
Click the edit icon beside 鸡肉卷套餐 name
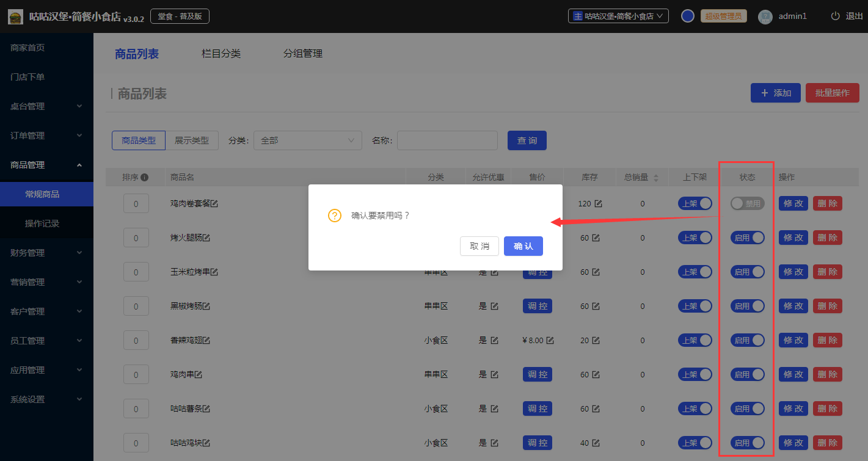[x=214, y=203]
